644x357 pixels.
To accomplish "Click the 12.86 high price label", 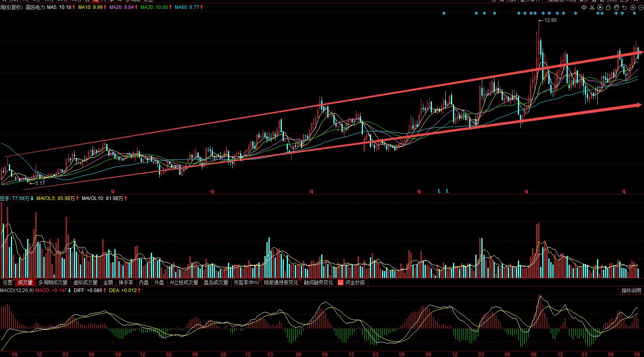I will click(551, 20).
